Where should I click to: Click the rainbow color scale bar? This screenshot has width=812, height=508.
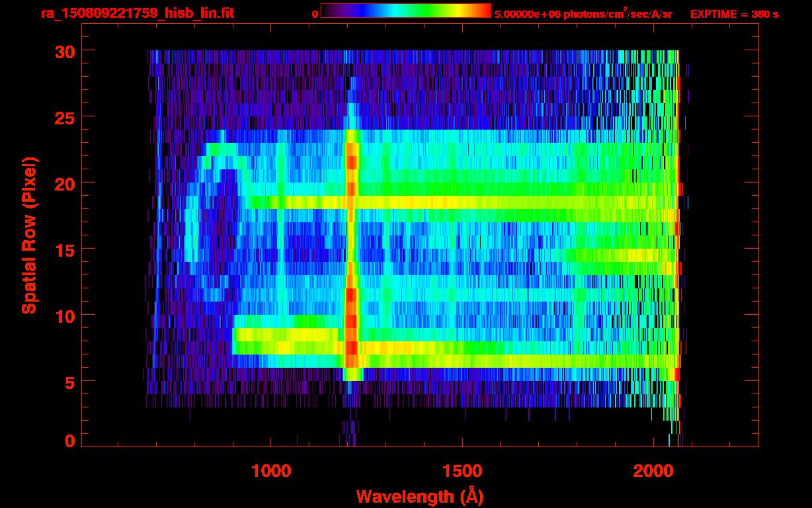tap(406, 11)
